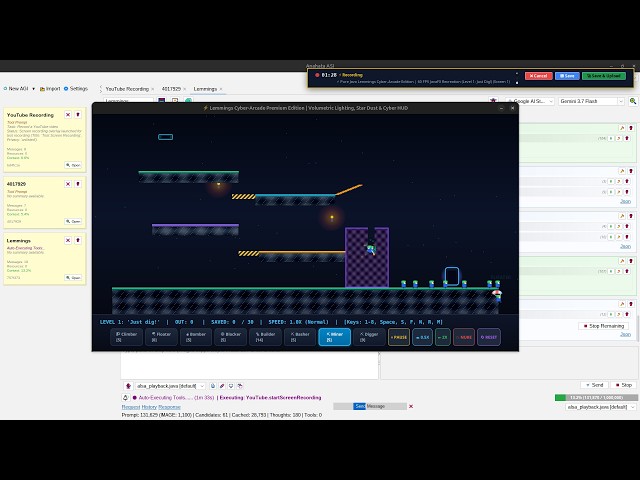Click the PAUSE button in game
640x480 pixels.
399,337
